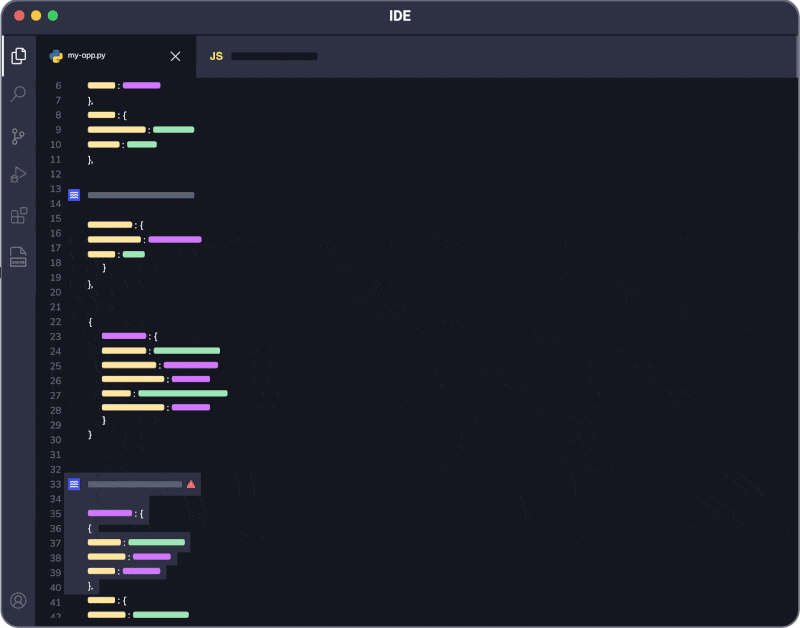
Task: Click the IDE window title
Action: point(400,16)
